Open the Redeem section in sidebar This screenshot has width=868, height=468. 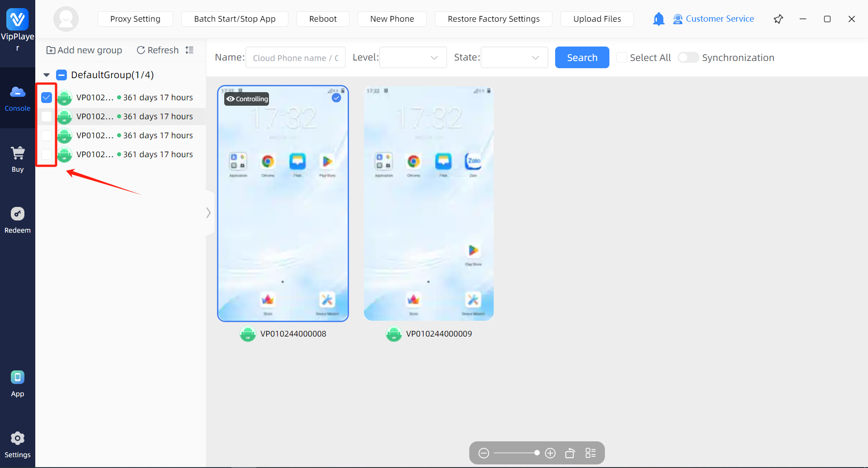18,220
